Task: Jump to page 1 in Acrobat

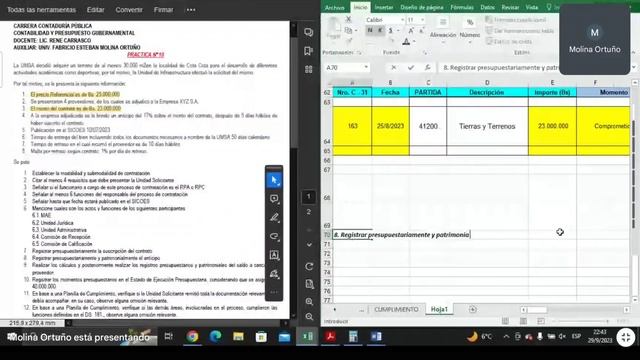Action: click(x=309, y=197)
